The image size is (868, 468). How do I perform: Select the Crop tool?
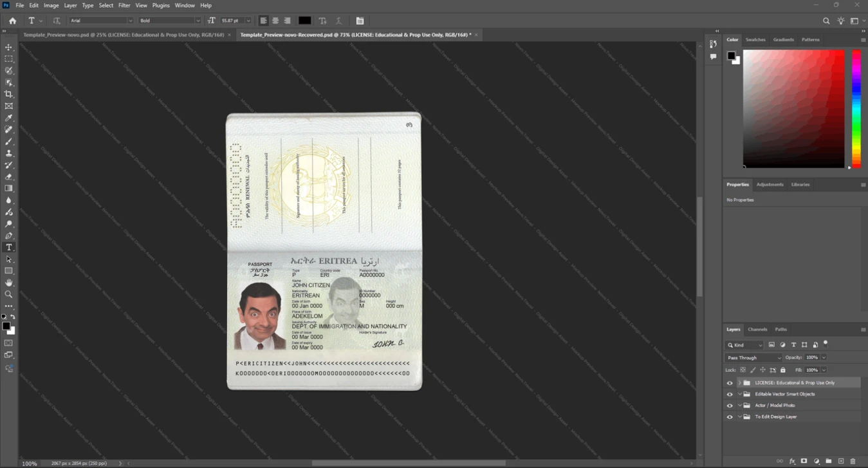pyautogui.click(x=9, y=94)
